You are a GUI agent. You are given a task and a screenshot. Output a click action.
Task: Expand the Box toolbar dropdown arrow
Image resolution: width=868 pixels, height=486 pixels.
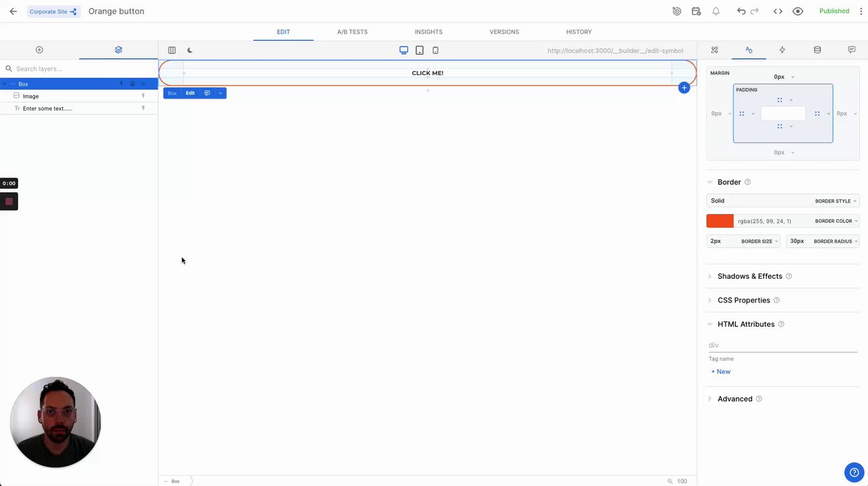(220, 93)
